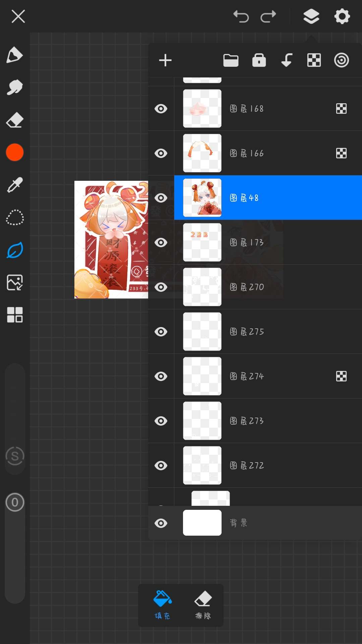Image resolution: width=362 pixels, height=644 pixels.
Task: Select the lasso selection tool
Action: (x=15, y=217)
